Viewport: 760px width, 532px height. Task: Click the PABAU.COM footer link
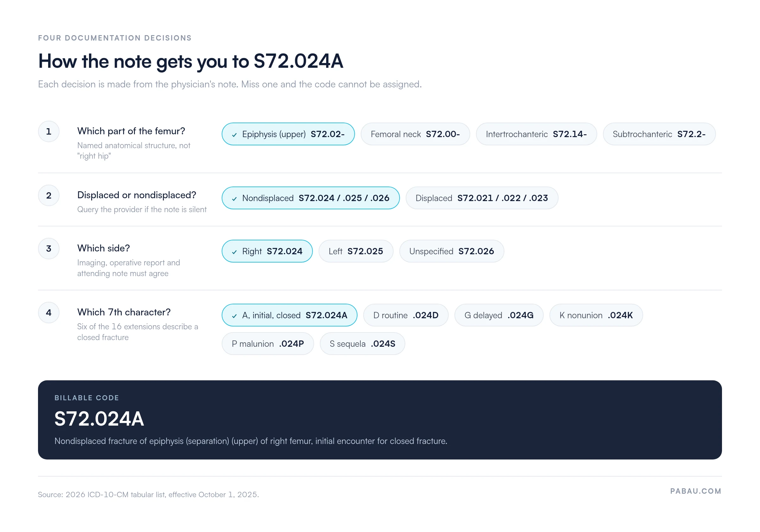(x=695, y=491)
